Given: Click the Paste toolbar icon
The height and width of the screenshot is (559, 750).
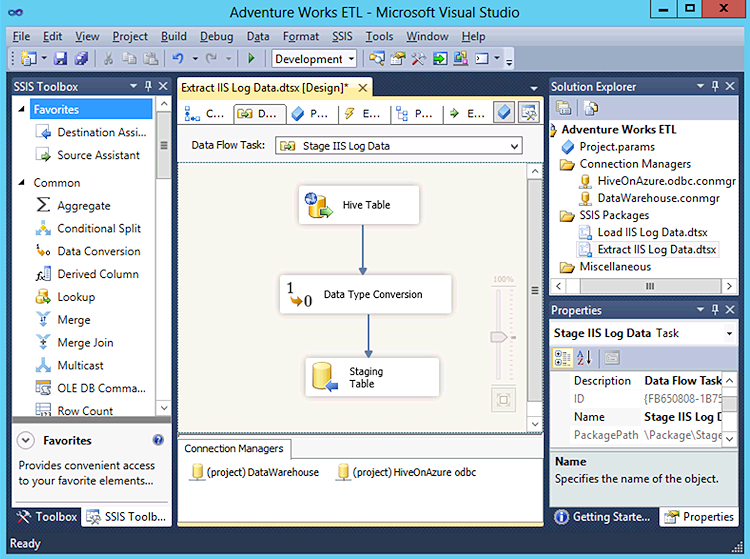Looking at the screenshot, I should click(x=151, y=59).
